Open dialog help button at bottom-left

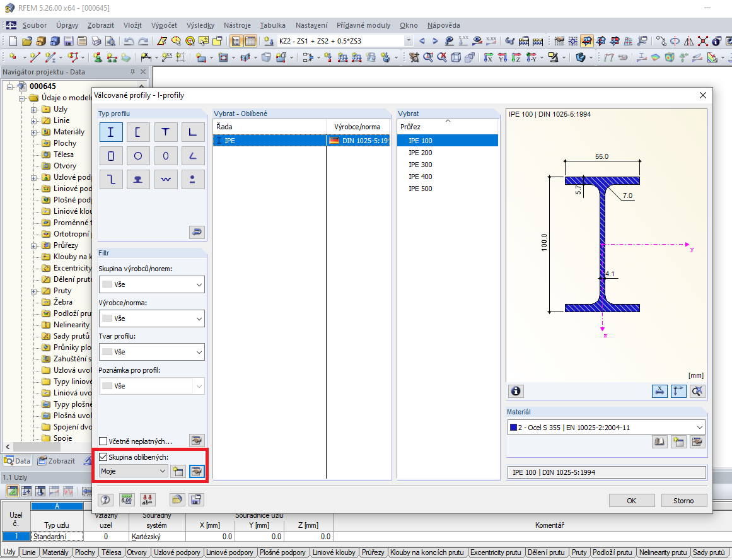point(105,499)
